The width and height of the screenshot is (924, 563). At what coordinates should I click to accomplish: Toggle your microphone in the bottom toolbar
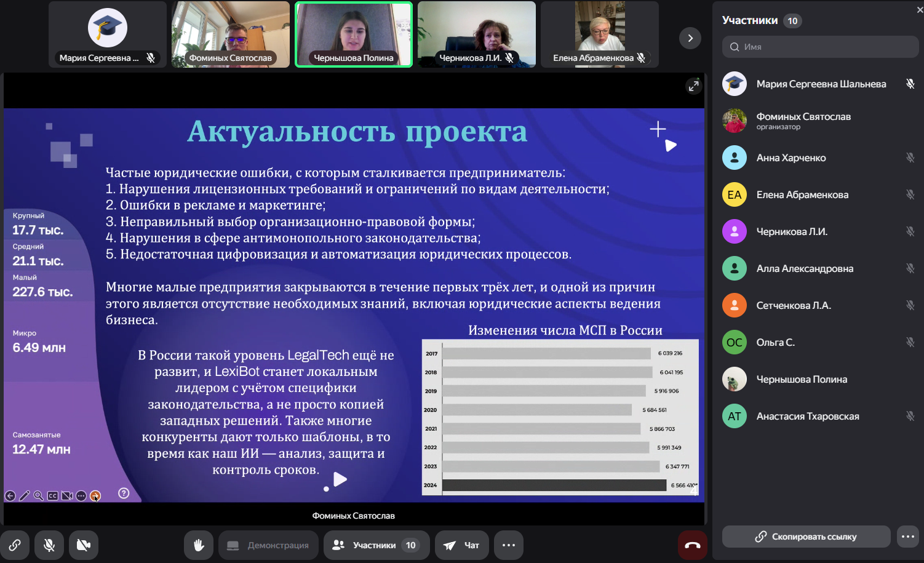pos(49,545)
